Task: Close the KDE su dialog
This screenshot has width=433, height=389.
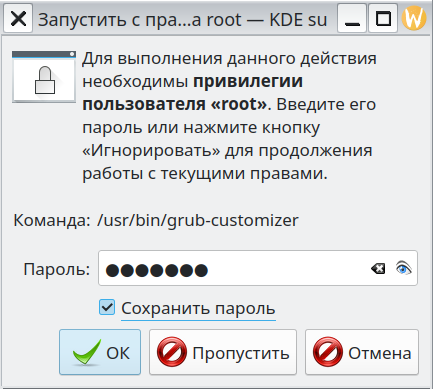Action: tap(18, 18)
